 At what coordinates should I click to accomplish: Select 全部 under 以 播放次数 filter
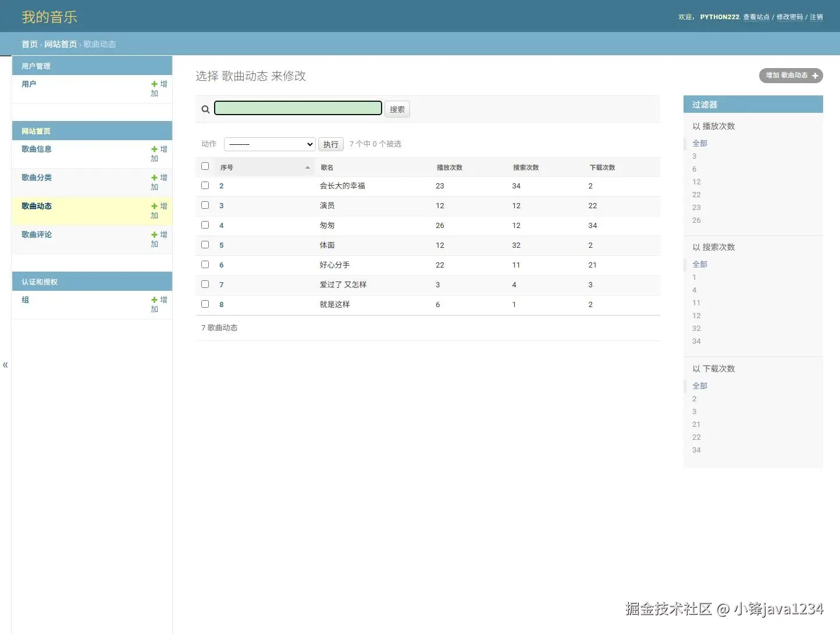[700, 143]
